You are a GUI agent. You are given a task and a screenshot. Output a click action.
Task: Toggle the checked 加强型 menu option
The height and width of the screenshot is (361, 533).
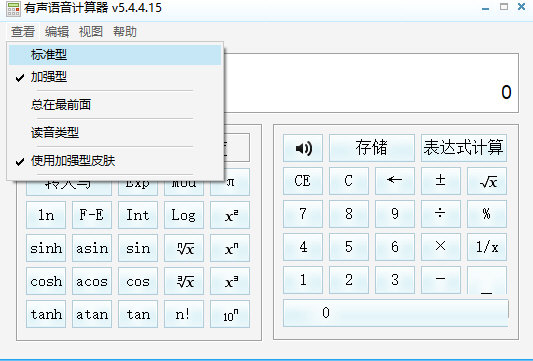pyautogui.click(x=115, y=77)
